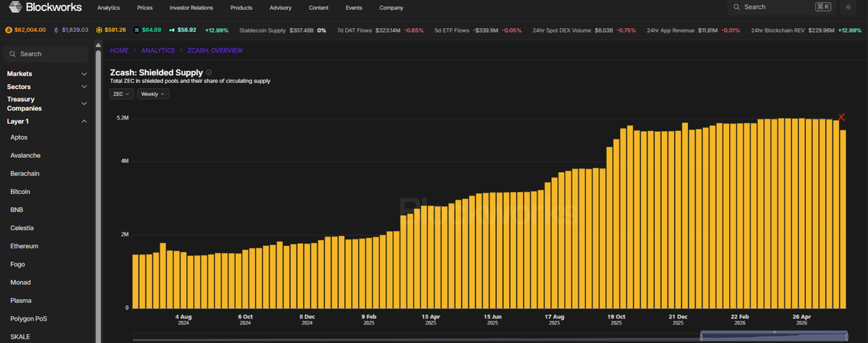This screenshot has width=868, height=343.
Task: Click the Ethereum price ticker $1,629.03
Action: coord(69,30)
